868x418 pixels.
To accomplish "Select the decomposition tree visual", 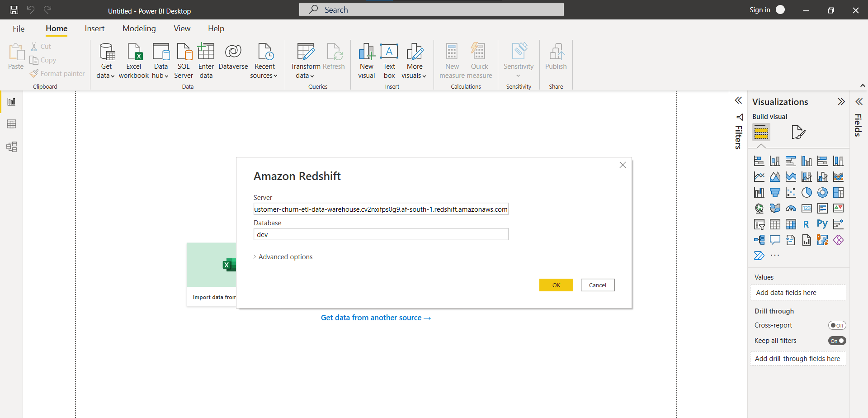I will point(759,240).
